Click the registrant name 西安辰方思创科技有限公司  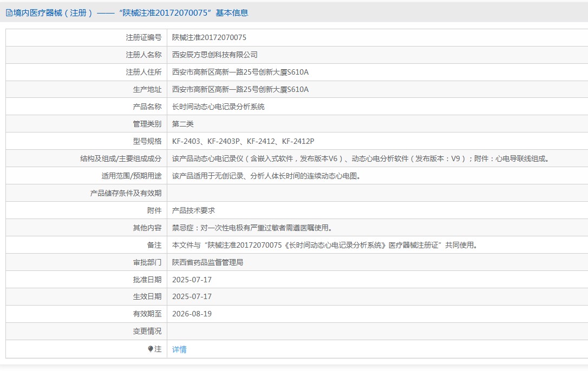pos(214,55)
